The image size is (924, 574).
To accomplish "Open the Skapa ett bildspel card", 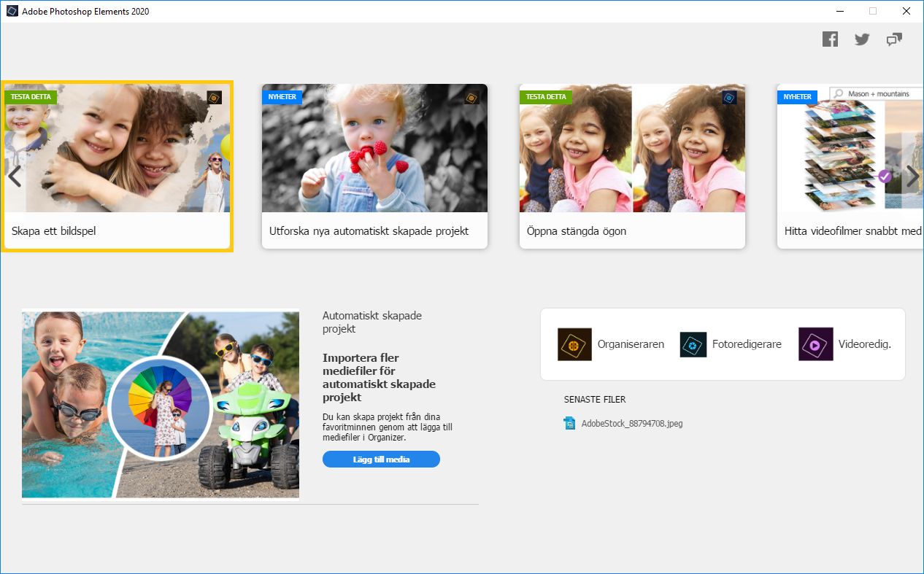I will coord(118,166).
